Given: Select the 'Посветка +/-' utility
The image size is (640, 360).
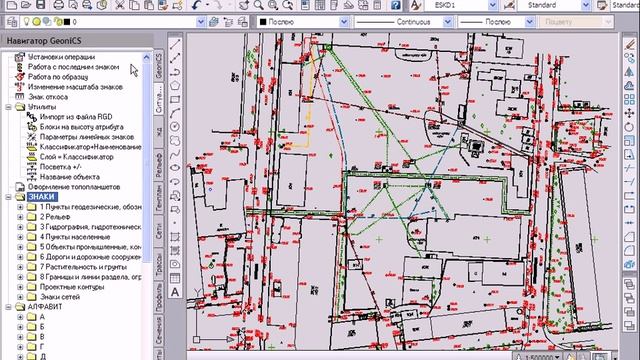Looking at the screenshot, I should point(60,167).
